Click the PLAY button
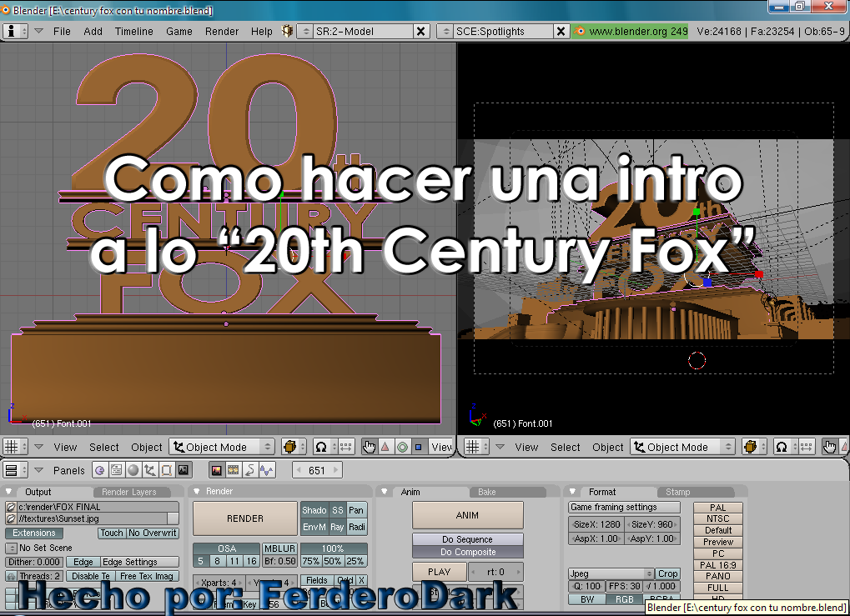Screen dimensions: 850x616 click(x=439, y=572)
